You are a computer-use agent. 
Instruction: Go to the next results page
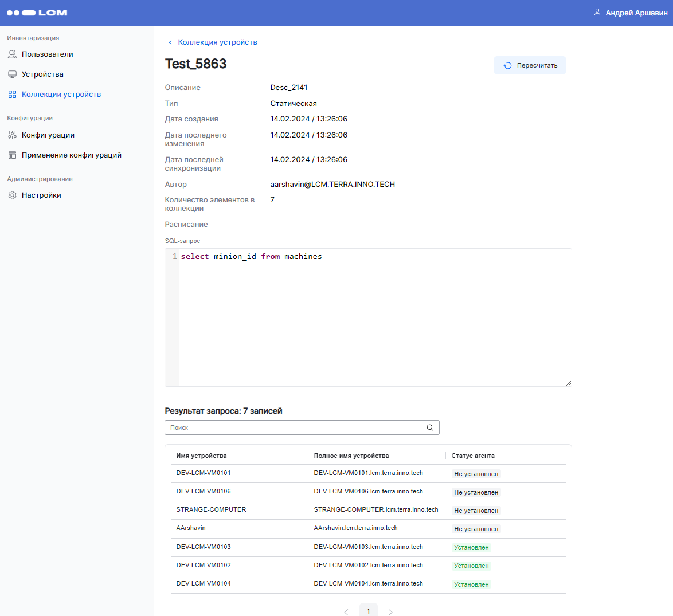(390, 612)
